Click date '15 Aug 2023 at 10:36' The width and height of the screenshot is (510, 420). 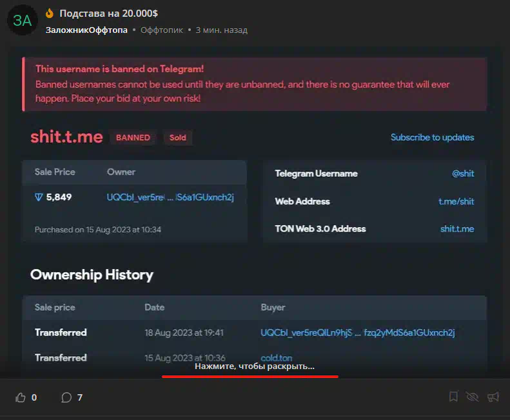(185, 358)
